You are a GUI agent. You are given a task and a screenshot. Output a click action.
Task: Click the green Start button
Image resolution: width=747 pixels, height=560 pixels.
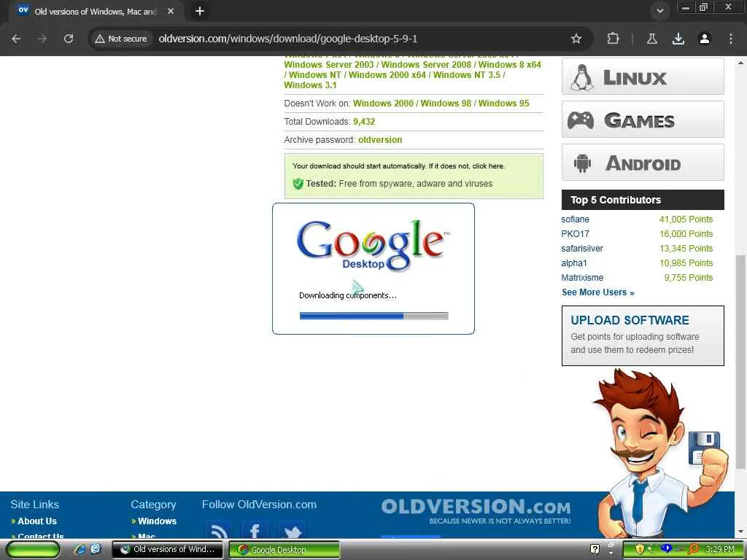point(33,550)
